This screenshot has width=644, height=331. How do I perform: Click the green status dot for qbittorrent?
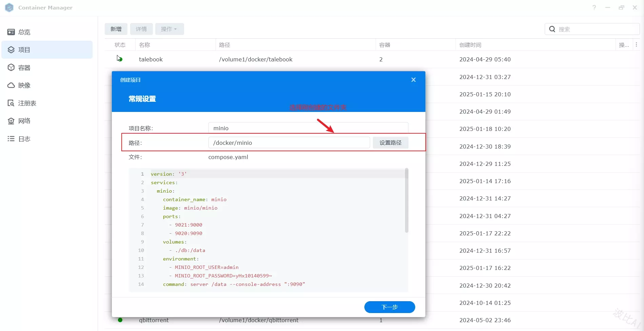coord(120,320)
